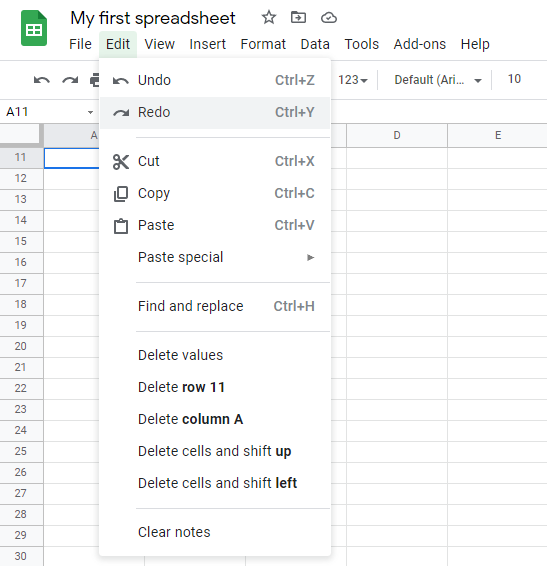Click the print icon in toolbar
This screenshot has width=547, height=566.
click(95, 80)
